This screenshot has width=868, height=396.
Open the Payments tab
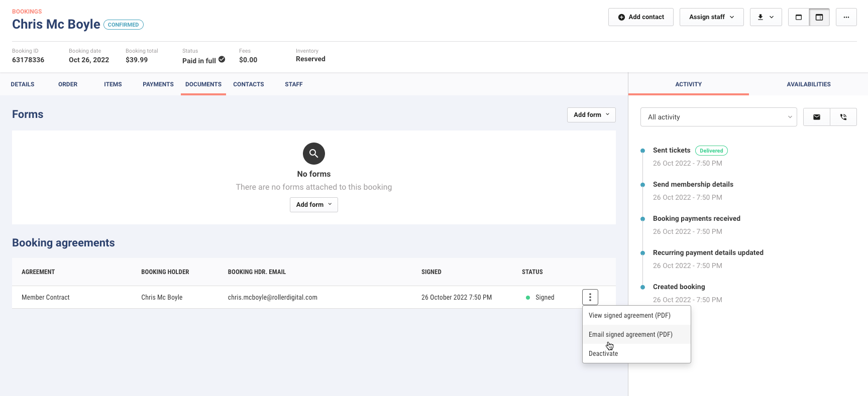coord(158,84)
